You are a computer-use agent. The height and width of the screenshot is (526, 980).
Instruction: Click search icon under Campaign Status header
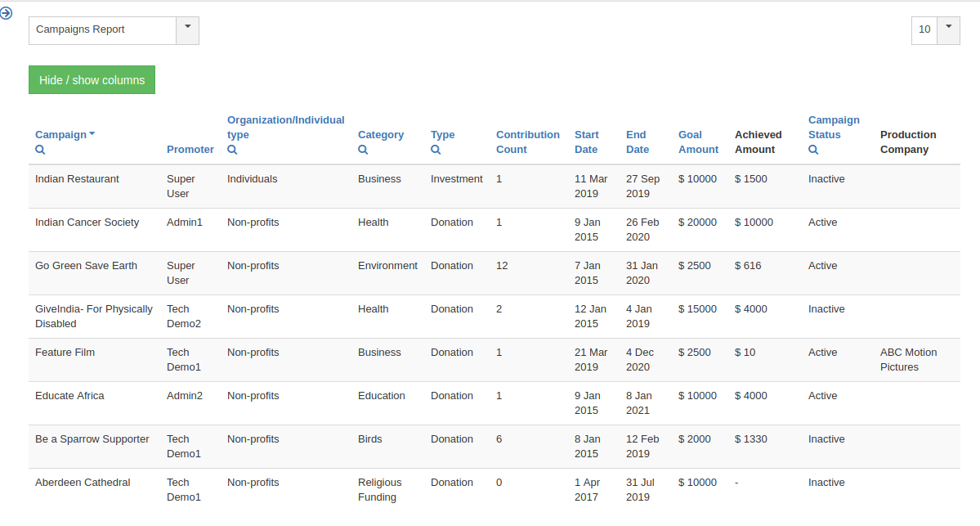tap(813, 150)
